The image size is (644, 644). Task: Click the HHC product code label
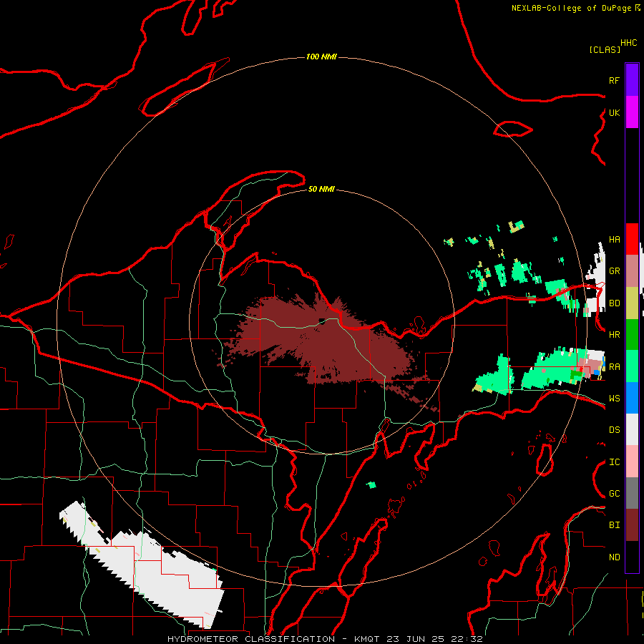click(629, 43)
